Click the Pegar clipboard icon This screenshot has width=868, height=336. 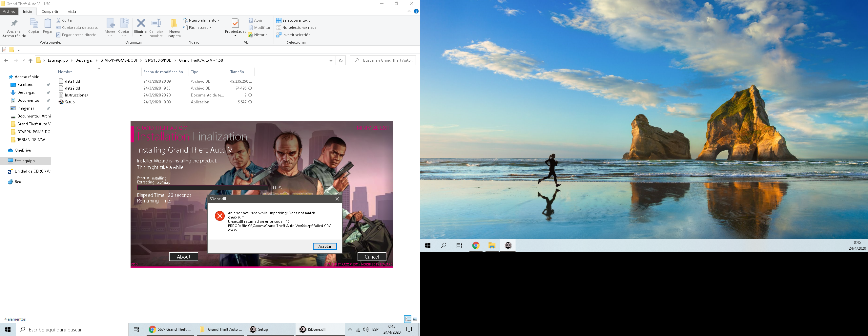click(48, 24)
